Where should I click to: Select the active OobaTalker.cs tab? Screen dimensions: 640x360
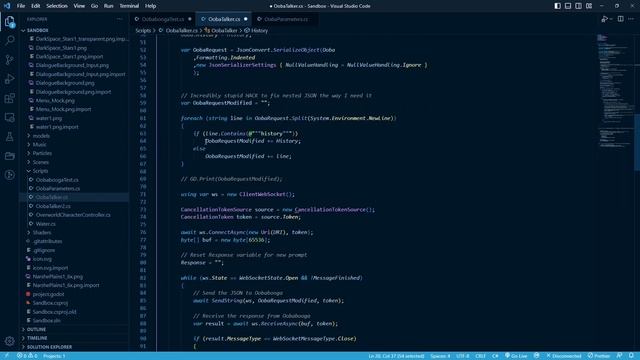tap(224, 19)
